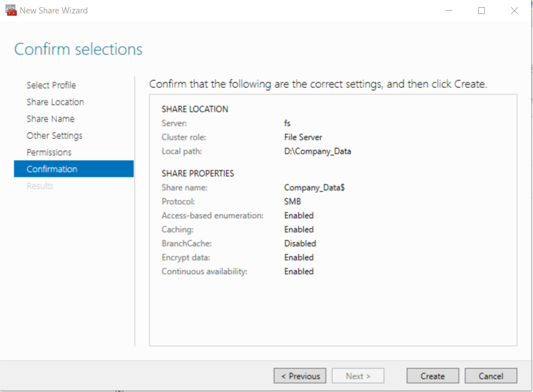Click the D:\Company_Data local path value

coord(317,152)
